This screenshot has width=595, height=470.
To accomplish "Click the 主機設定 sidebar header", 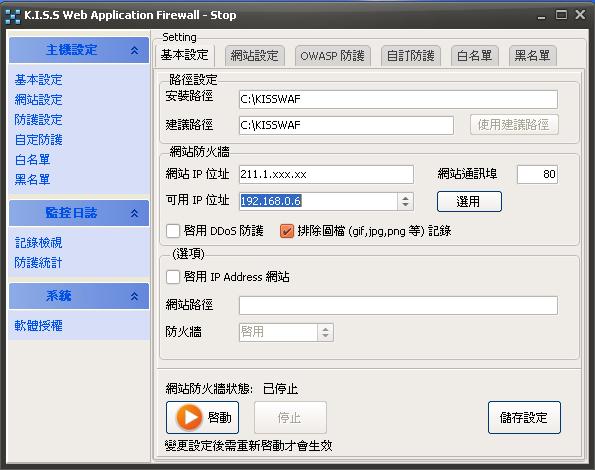I will pyautogui.click(x=79, y=50).
